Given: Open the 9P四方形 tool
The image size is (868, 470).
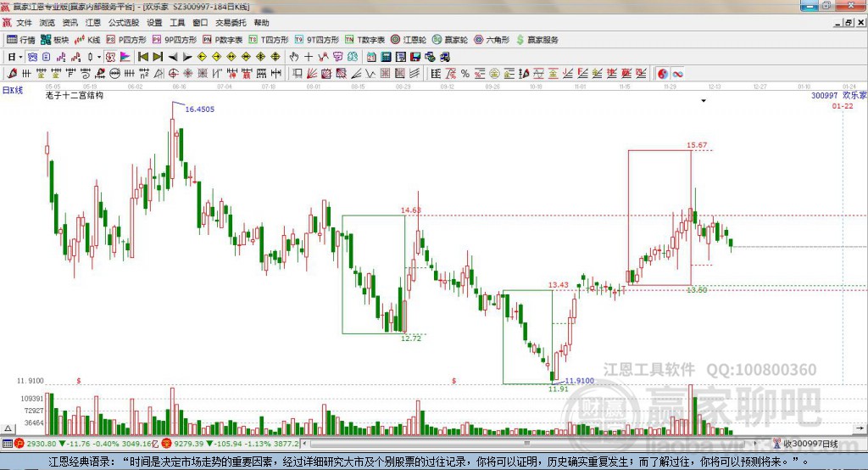Looking at the screenshot, I should (x=175, y=40).
